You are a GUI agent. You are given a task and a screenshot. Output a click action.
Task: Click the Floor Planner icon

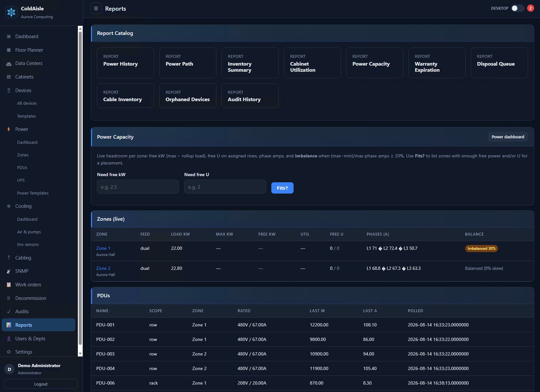(x=9, y=50)
